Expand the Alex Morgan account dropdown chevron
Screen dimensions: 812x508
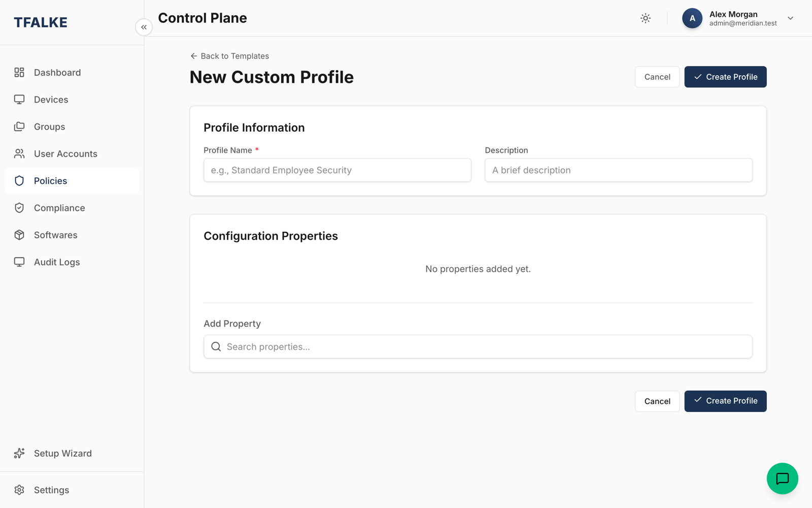pyautogui.click(x=790, y=18)
